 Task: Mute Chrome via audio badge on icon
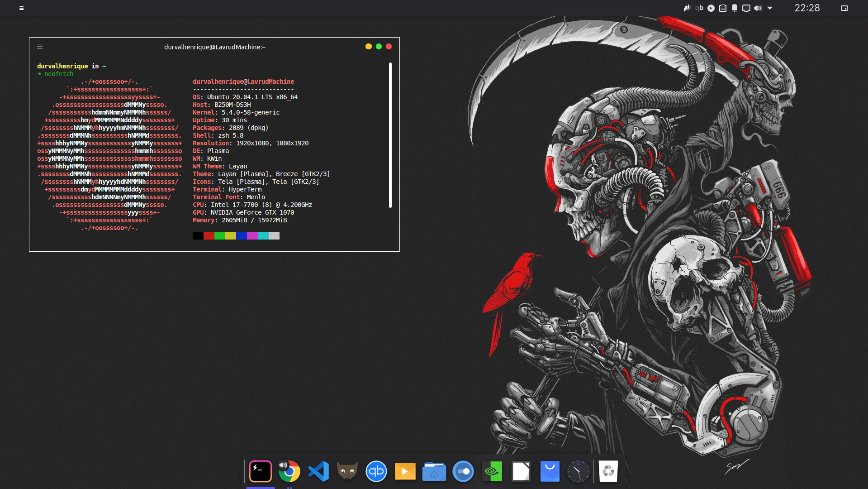click(283, 465)
